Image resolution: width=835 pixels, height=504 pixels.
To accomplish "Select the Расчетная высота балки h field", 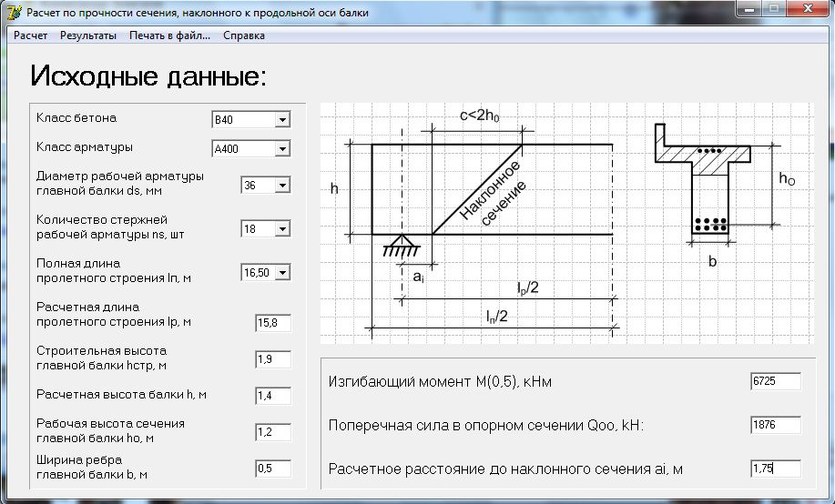I will click(x=273, y=396).
